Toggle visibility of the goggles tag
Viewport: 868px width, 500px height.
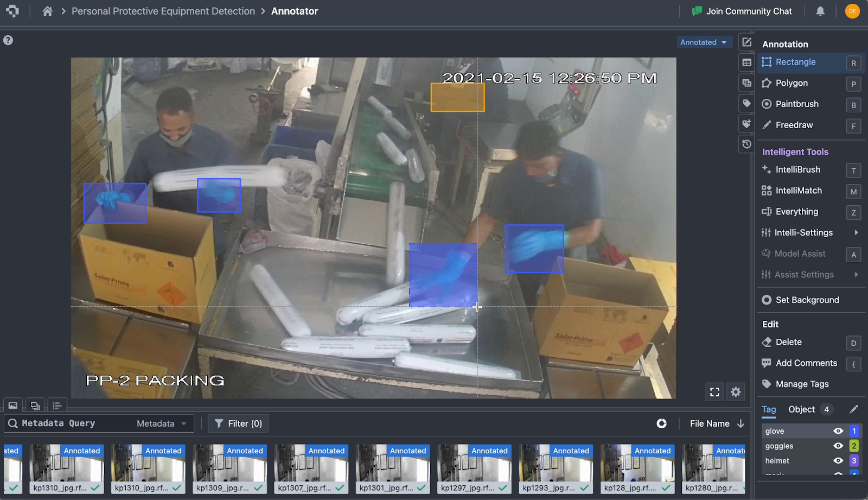coord(838,446)
